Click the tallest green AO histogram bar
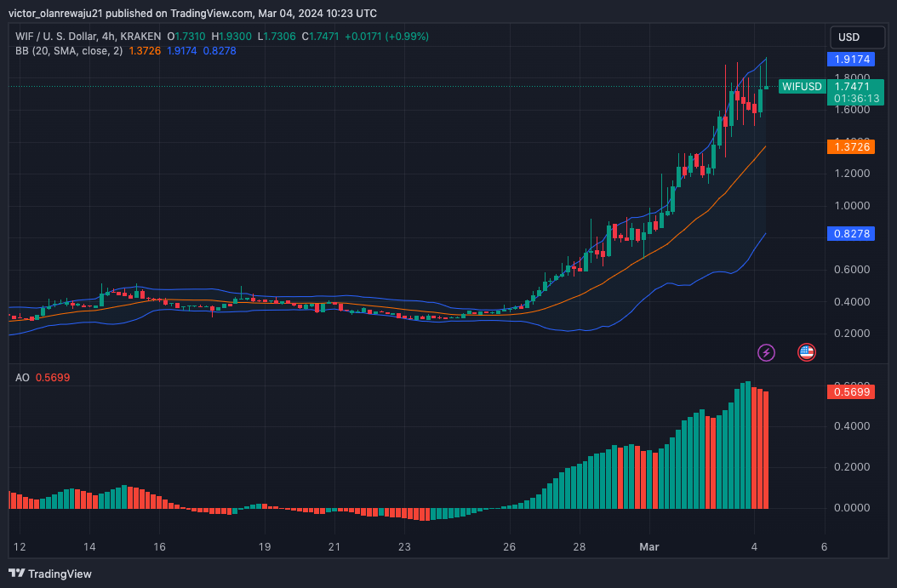Image resolution: width=897 pixels, height=588 pixels. [x=748, y=445]
